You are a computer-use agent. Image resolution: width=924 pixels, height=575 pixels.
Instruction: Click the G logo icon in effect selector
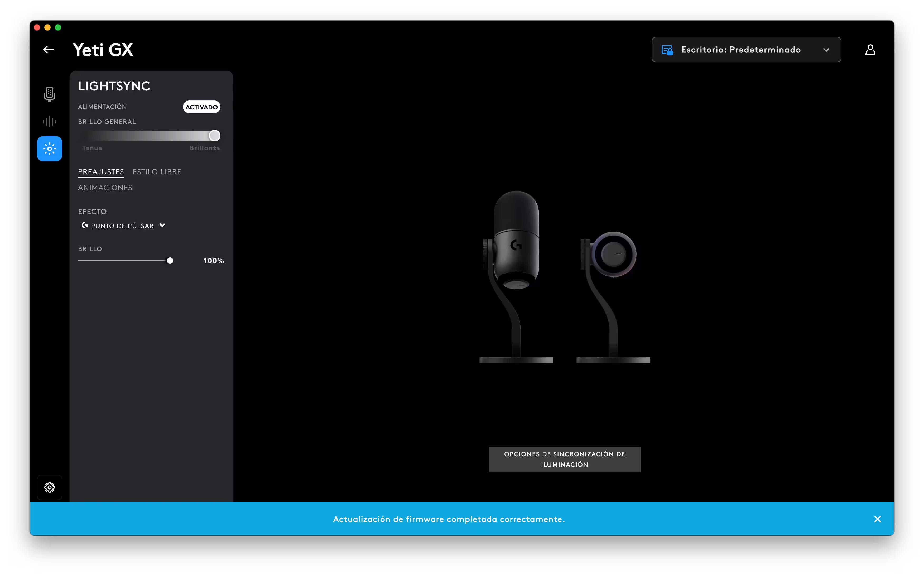(x=84, y=226)
